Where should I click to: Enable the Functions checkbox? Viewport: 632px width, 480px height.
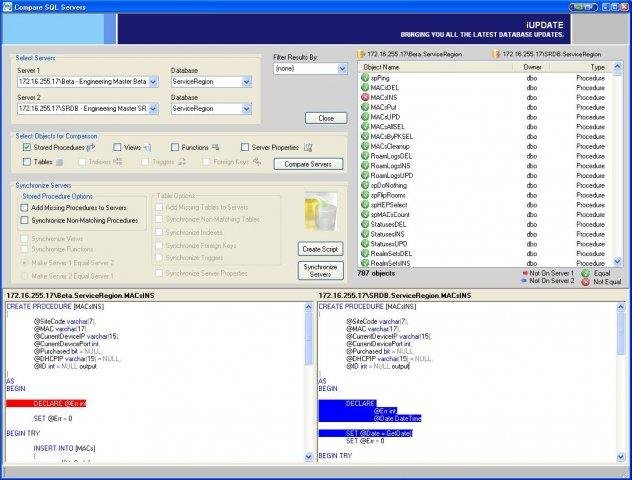tap(175, 148)
